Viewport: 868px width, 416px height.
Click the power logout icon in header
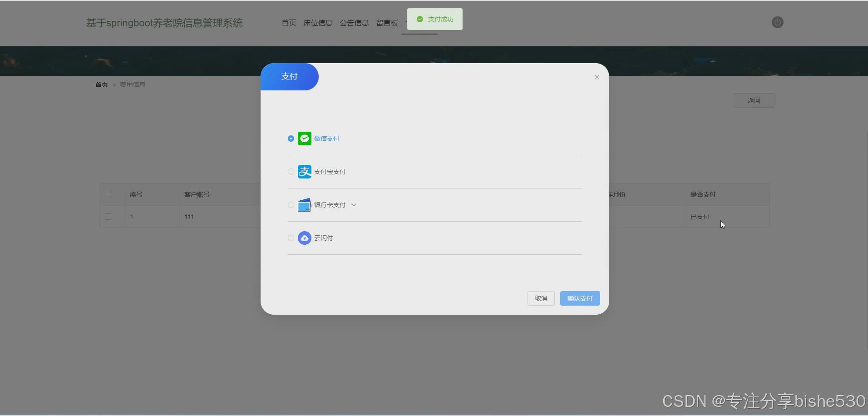[x=778, y=22]
